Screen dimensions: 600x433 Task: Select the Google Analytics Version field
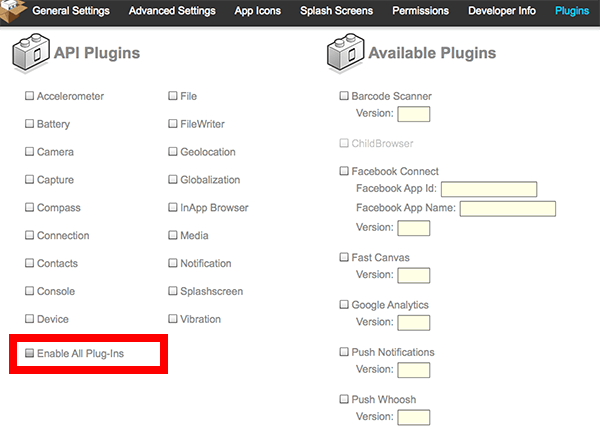click(414, 323)
